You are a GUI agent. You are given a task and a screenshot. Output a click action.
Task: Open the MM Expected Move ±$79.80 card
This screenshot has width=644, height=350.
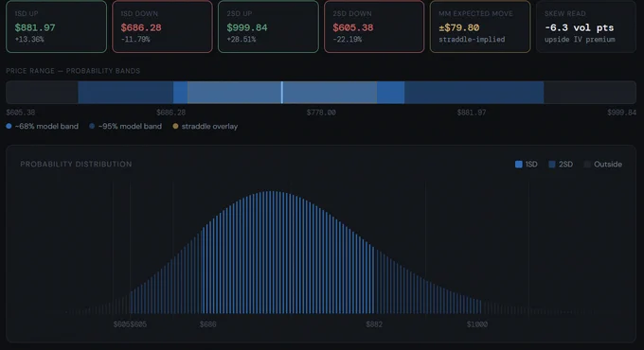[480, 26]
